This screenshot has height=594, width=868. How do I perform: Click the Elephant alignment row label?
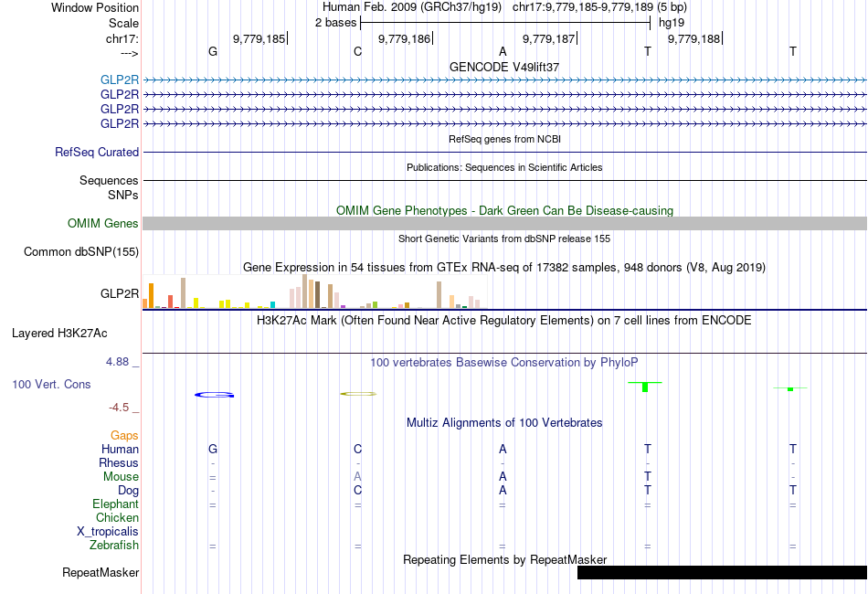point(115,504)
